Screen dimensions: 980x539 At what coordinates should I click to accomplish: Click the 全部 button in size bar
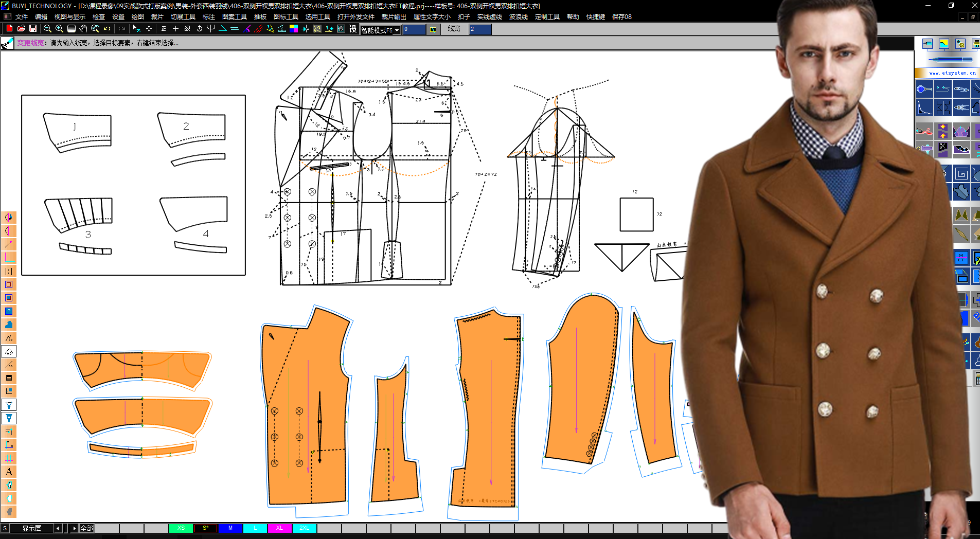(86, 528)
